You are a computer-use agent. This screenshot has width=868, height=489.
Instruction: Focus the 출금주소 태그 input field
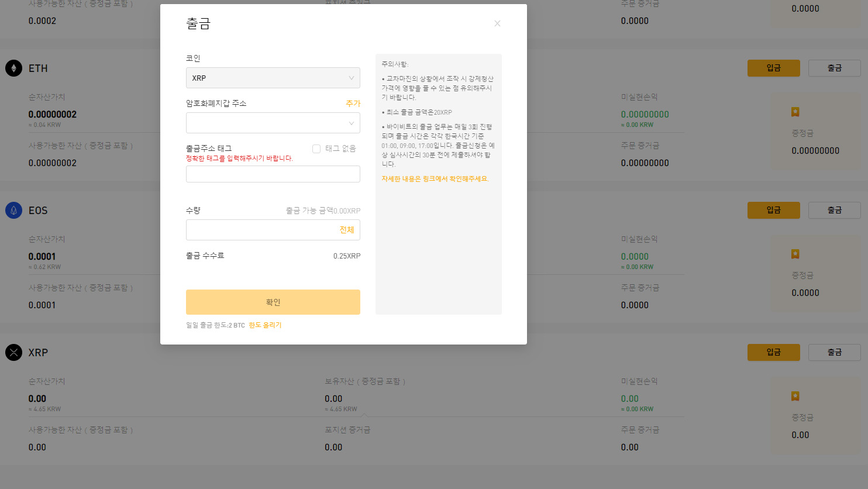pyautogui.click(x=273, y=174)
